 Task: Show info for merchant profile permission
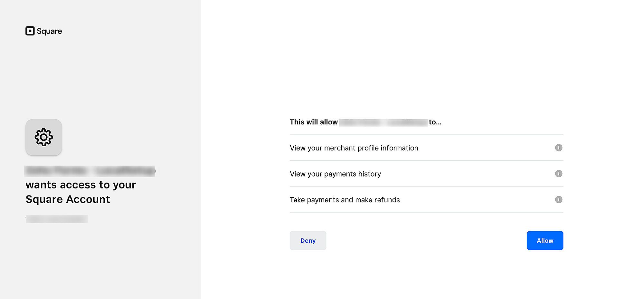click(x=559, y=148)
